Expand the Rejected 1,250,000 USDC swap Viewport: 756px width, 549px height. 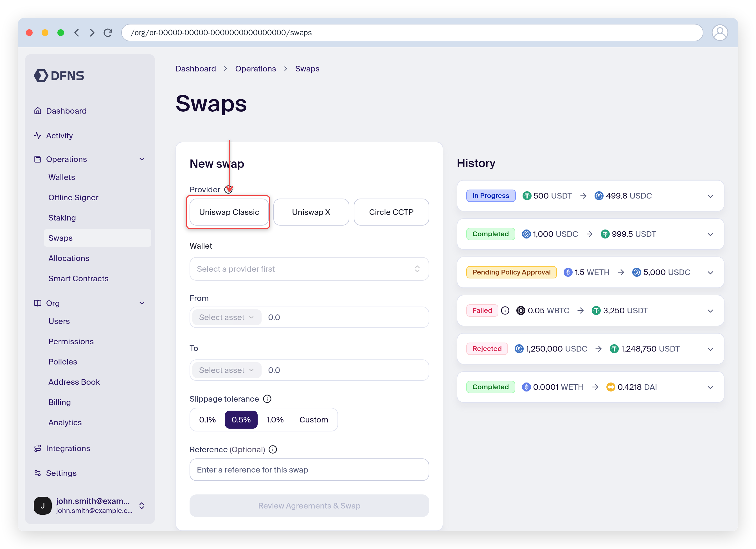[710, 349]
